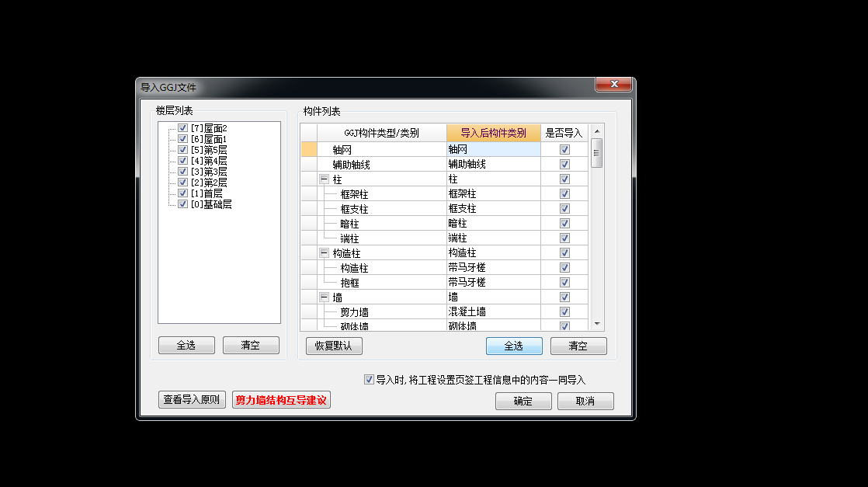Click 导入后构件类别 column header

[493, 133]
